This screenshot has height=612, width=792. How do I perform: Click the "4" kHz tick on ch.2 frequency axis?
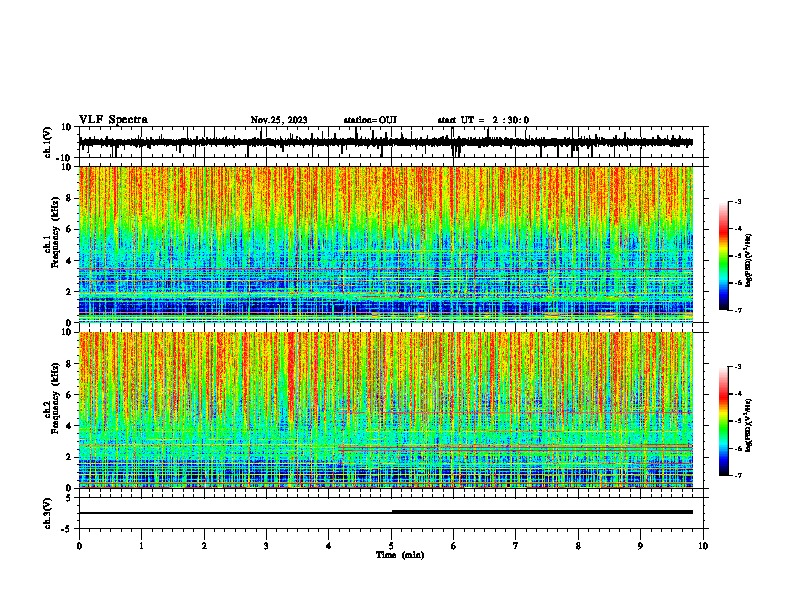point(69,426)
